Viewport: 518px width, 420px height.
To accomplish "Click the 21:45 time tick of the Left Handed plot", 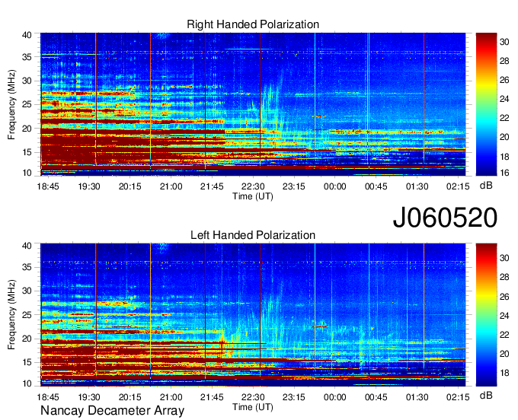I will point(212,397).
